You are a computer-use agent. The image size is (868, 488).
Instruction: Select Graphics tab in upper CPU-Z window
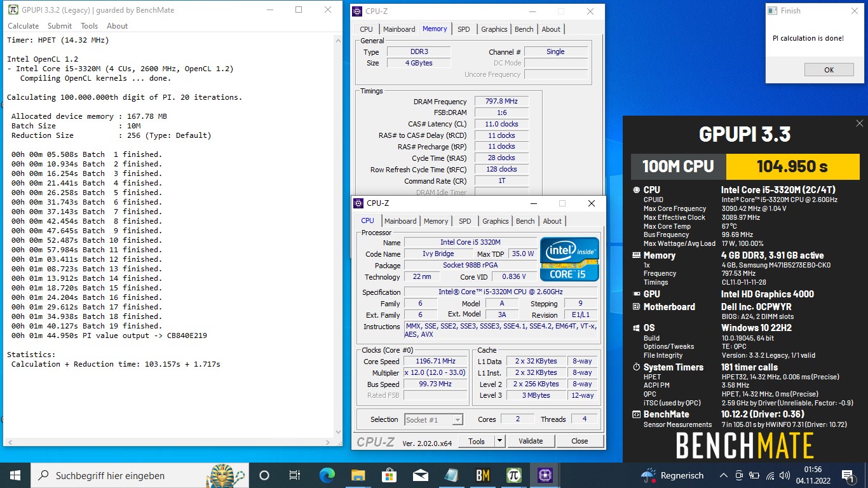(x=494, y=29)
